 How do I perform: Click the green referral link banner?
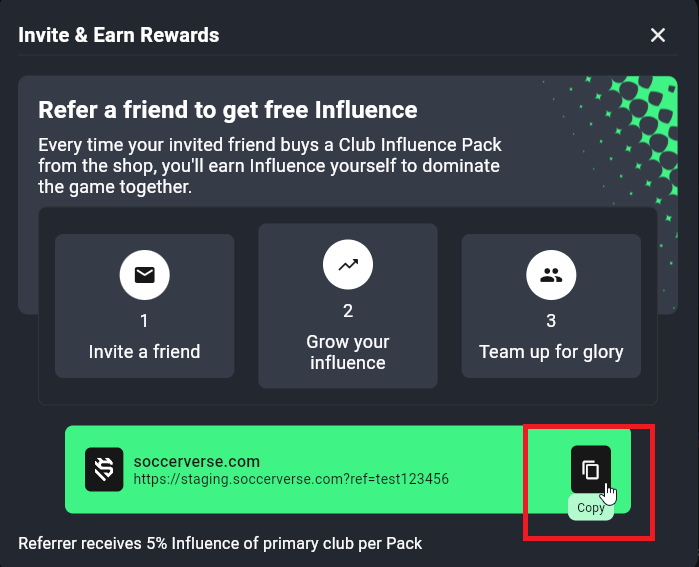point(348,469)
